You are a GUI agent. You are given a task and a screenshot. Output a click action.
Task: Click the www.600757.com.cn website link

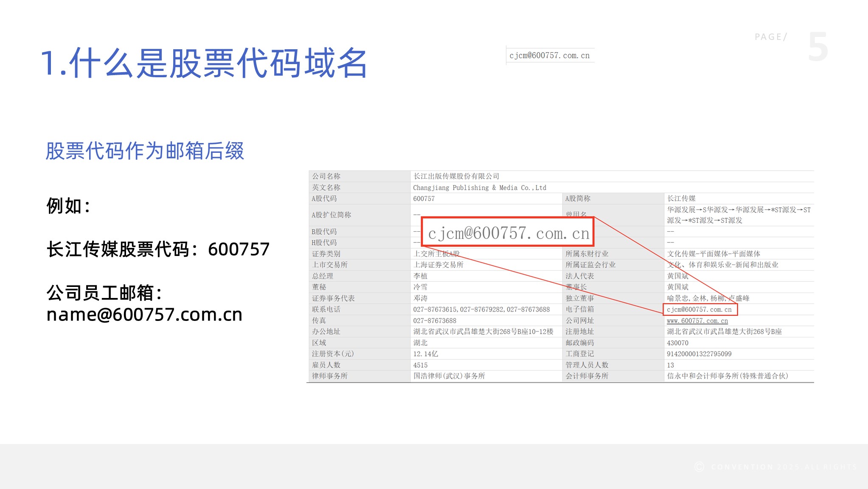(x=697, y=321)
